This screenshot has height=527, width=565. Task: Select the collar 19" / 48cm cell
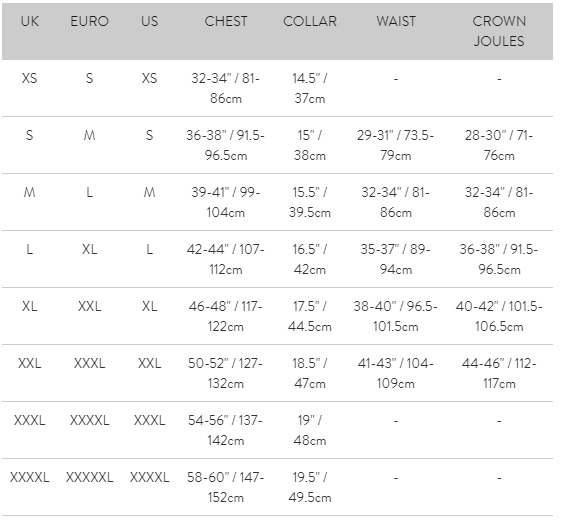click(310, 430)
